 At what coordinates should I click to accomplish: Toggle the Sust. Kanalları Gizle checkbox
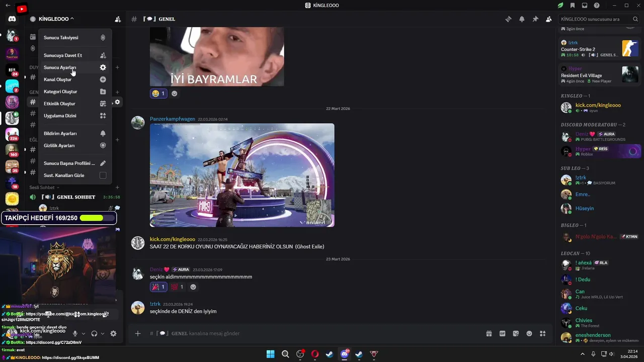click(103, 175)
